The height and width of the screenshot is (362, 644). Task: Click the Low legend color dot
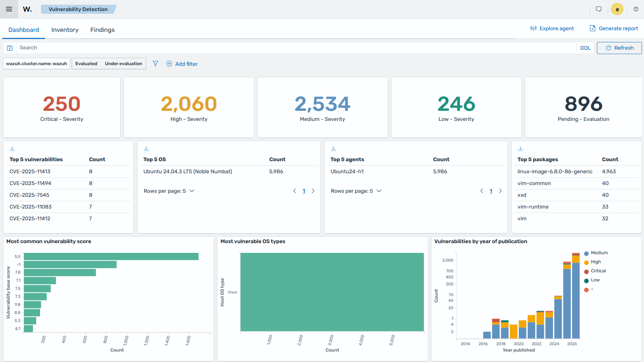pos(587,281)
